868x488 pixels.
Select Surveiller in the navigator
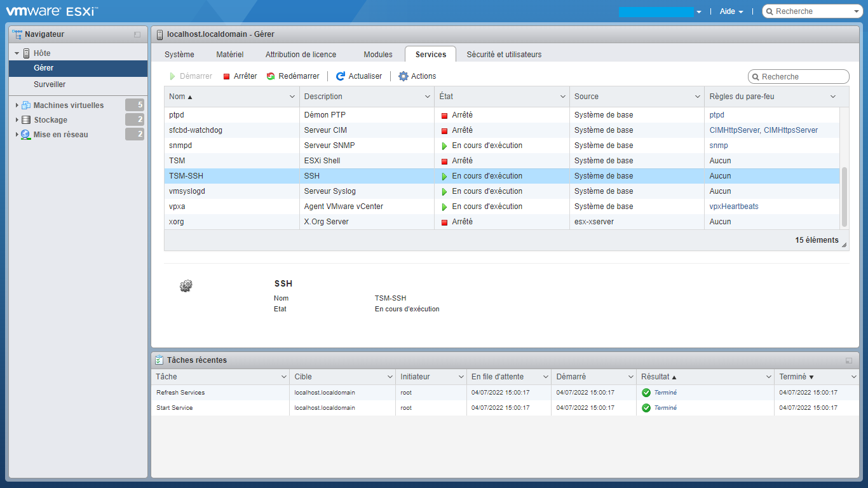point(78,85)
